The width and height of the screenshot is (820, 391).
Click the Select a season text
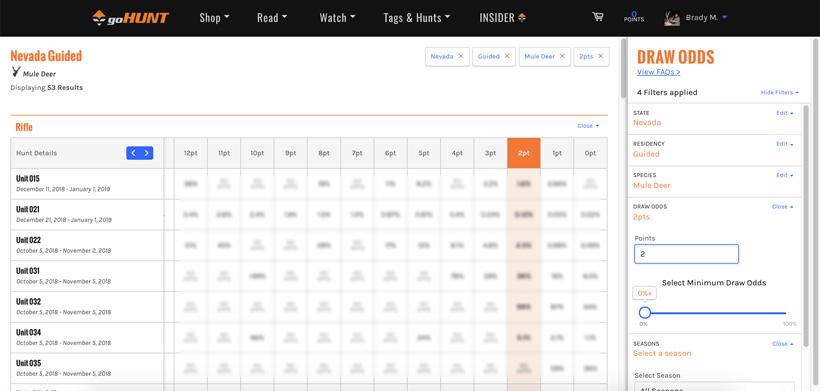(x=662, y=353)
